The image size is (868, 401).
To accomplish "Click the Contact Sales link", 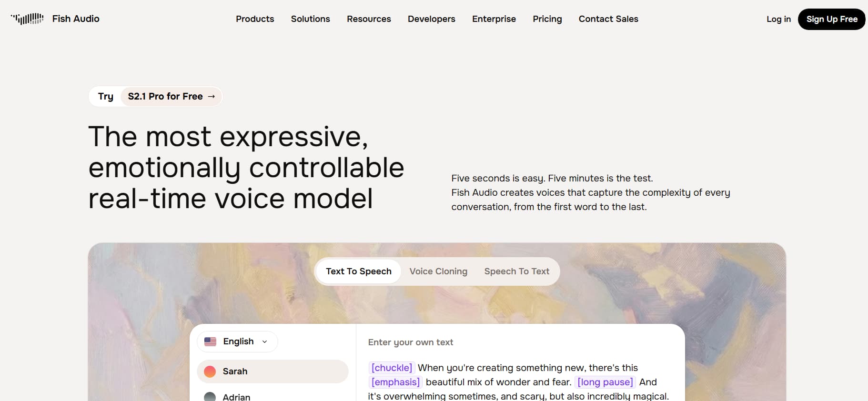I will tap(608, 19).
